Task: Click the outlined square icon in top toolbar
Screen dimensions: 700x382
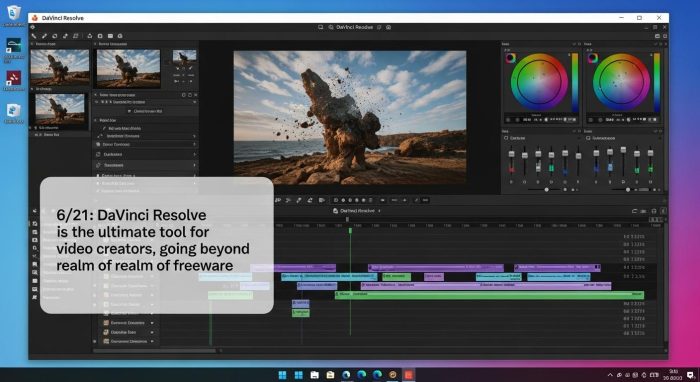Action: (x=100, y=36)
